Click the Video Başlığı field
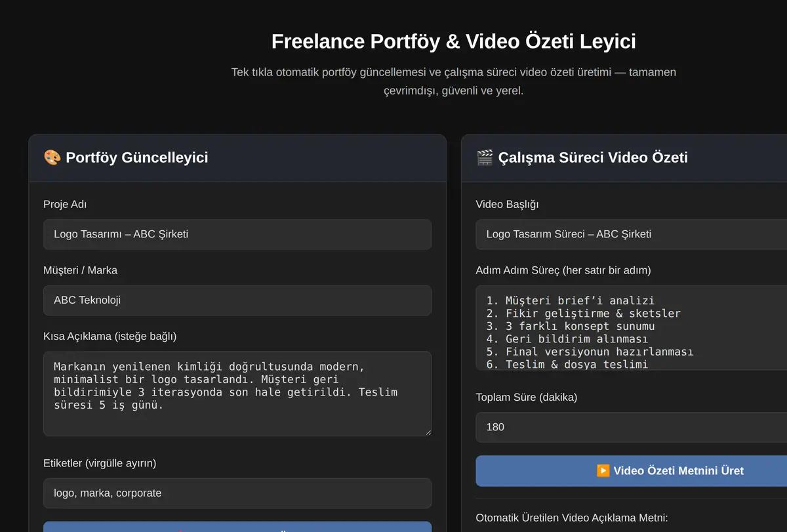 tap(631, 234)
